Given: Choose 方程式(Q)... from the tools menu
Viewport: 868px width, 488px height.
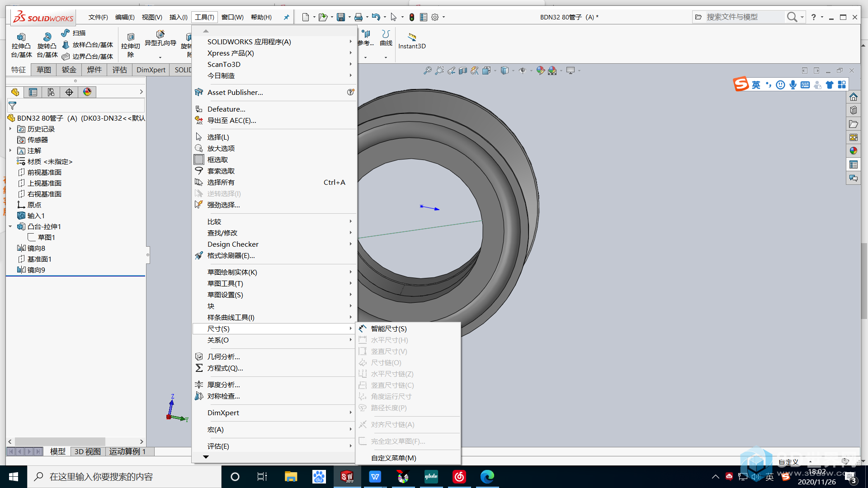Looking at the screenshot, I should click(x=275, y=368).
